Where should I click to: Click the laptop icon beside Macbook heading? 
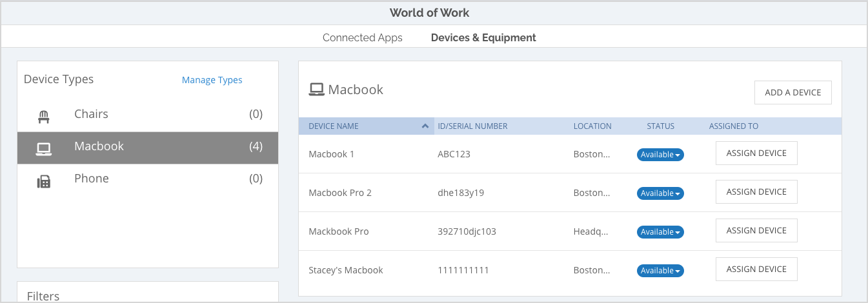pyautogui.click(x=316, y=90)
